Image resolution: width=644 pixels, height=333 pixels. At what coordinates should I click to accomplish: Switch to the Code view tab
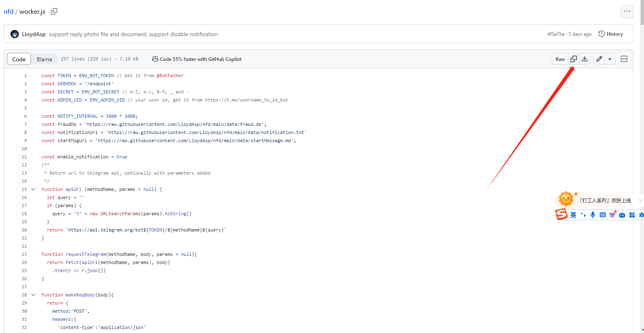19,59
